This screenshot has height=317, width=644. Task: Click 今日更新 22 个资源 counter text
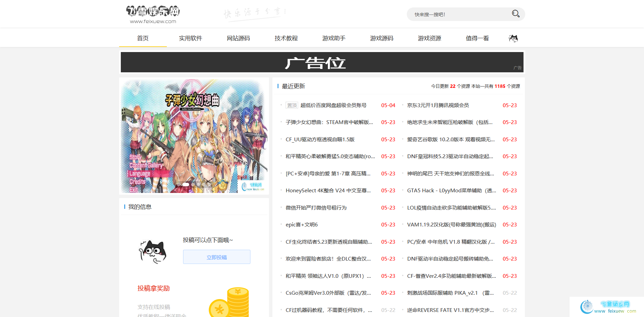[x=450, y=86]
